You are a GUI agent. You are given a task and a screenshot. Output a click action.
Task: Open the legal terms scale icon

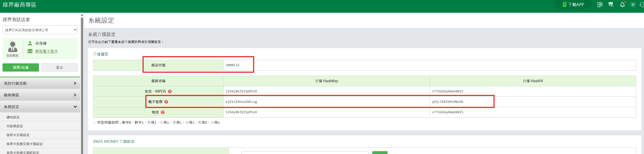(600, 5)
